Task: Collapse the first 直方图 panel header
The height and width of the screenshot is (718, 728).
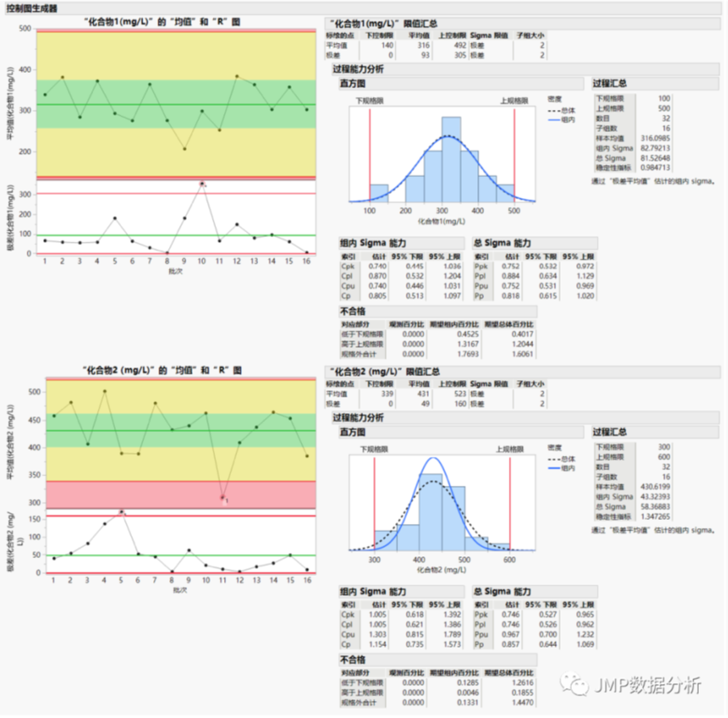Action: pyautogui.click(x=461, y=83)
